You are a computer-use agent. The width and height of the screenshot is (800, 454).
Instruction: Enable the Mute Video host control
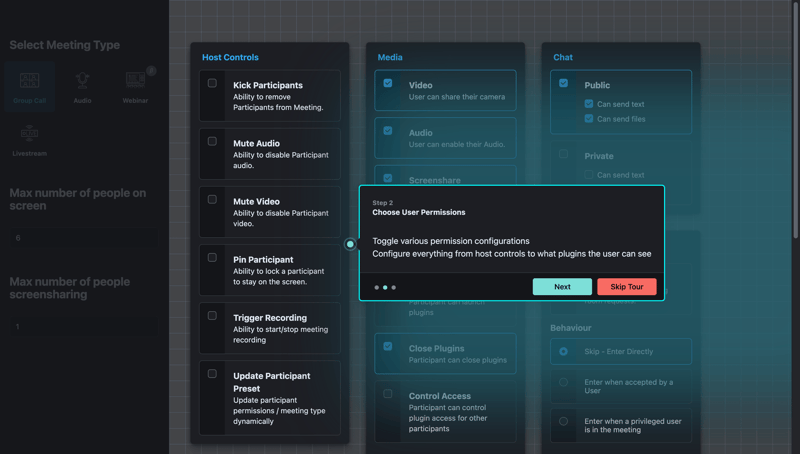pos(212,199)
